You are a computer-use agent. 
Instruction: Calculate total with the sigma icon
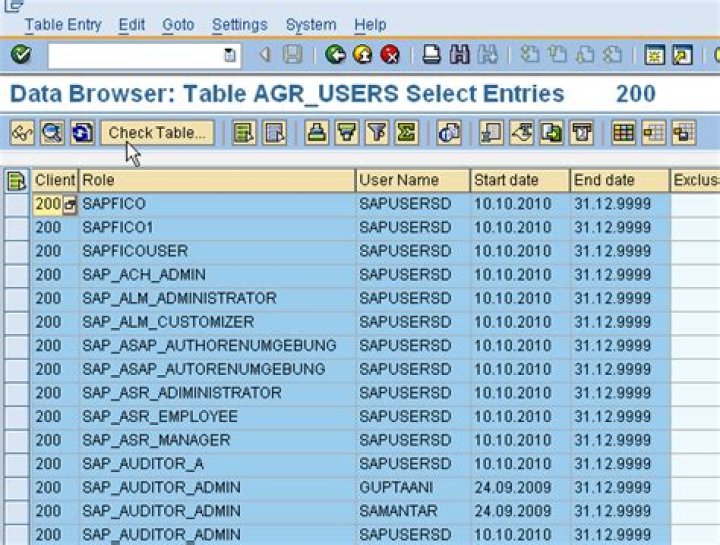tap(407, 133)
